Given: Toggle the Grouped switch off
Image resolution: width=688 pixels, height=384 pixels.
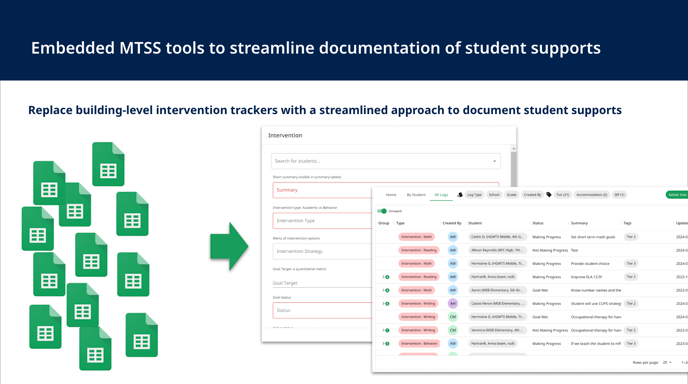Looking at the screenshot, I should [x=382, y=211].
